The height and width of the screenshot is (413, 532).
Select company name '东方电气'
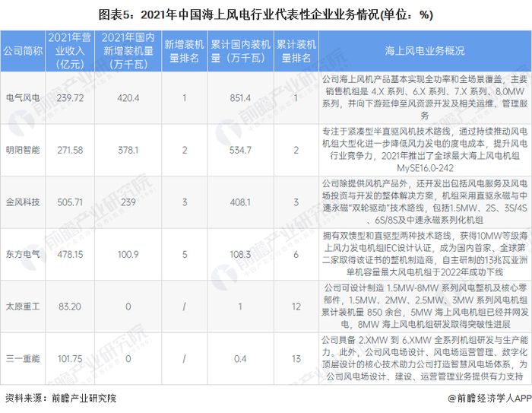click(23, 254)
